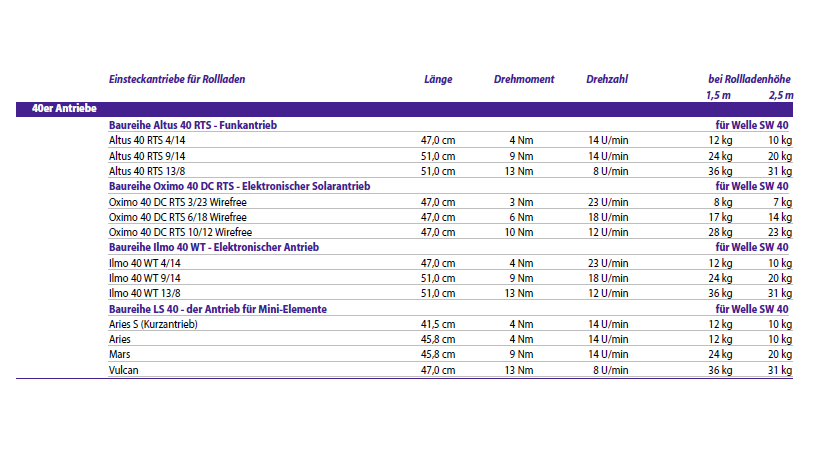Viewport: 826px width, 450px height.
Task: Click length '47,0 cm' in Vulcan row
Action: (x=438, y=370)
